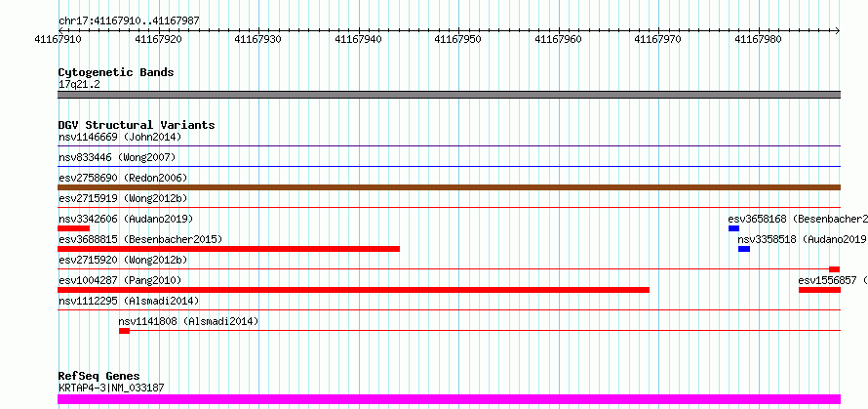This screenshot has width=868, height=409.
Task: Select the magenta KRTAP4-3 gene bar
Action: pyautogui.click(x=449, y=399)
